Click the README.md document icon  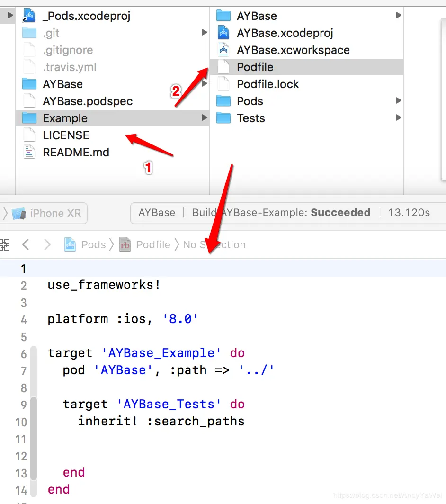click(29, 152)
